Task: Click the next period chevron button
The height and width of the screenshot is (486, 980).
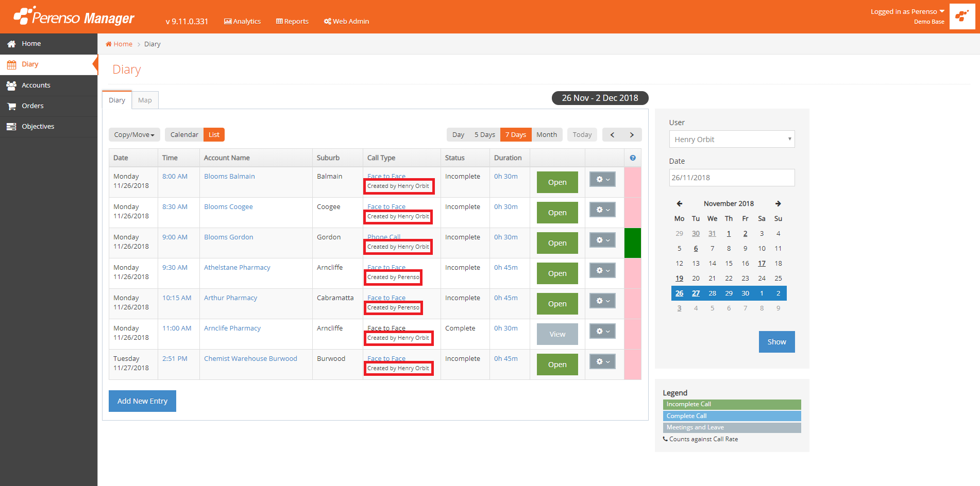Action: [632, 135]
